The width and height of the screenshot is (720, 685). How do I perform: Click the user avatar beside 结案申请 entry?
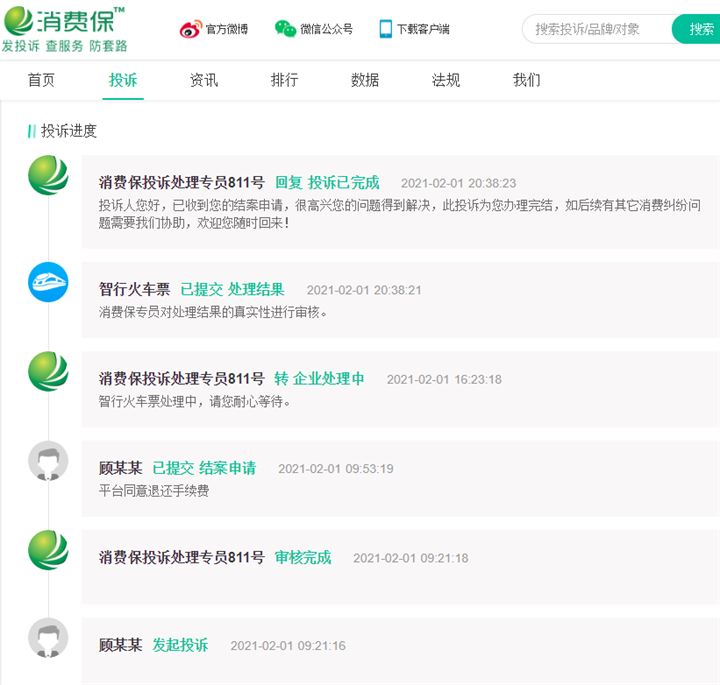click(x=48, y=461)
